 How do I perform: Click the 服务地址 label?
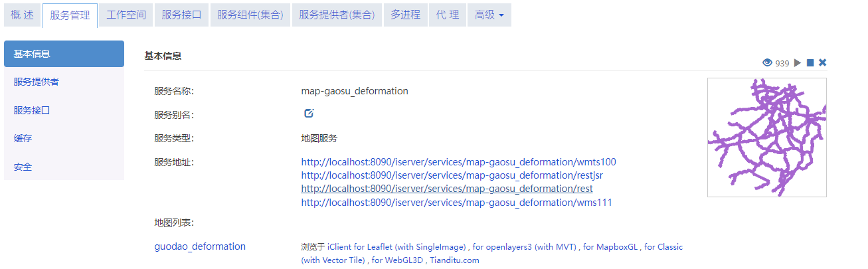(x=174, y=162)
